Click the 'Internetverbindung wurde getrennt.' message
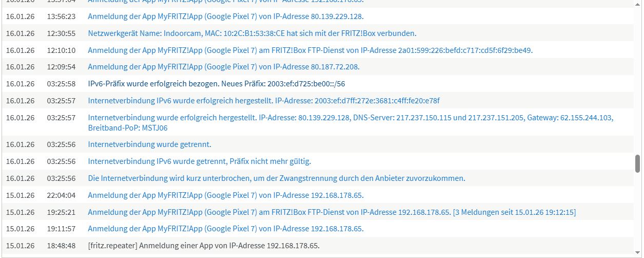 (149, 144)
